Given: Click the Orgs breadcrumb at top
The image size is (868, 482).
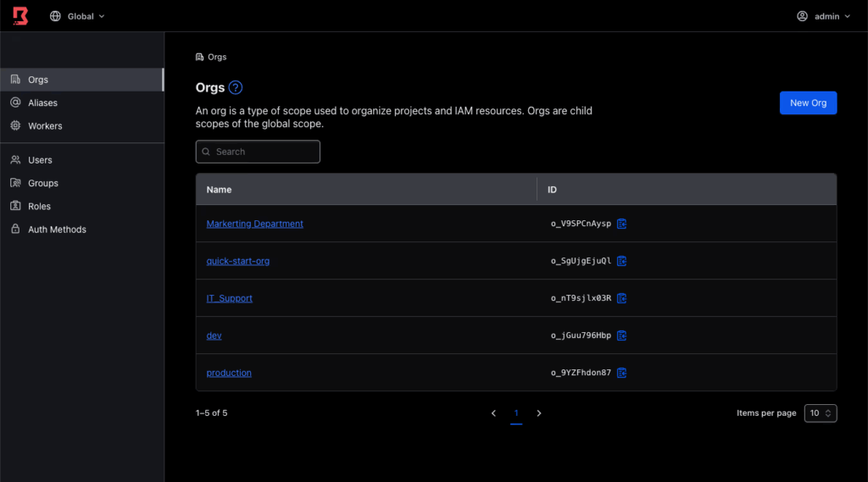Looking at the screenshot, I should 216,57.
